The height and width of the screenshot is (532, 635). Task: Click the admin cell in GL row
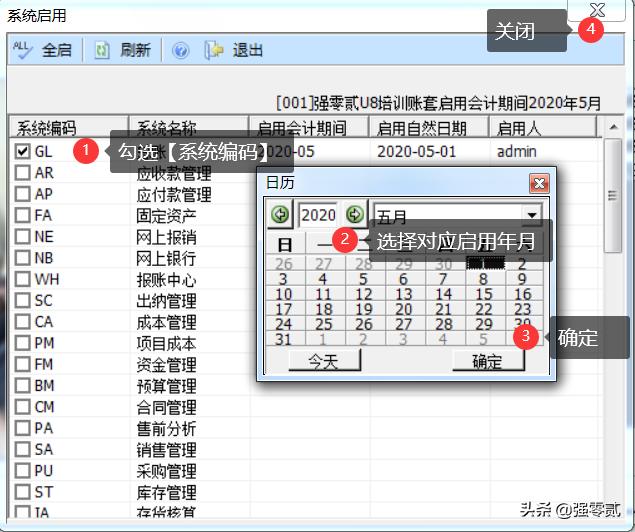pos(517,152)
